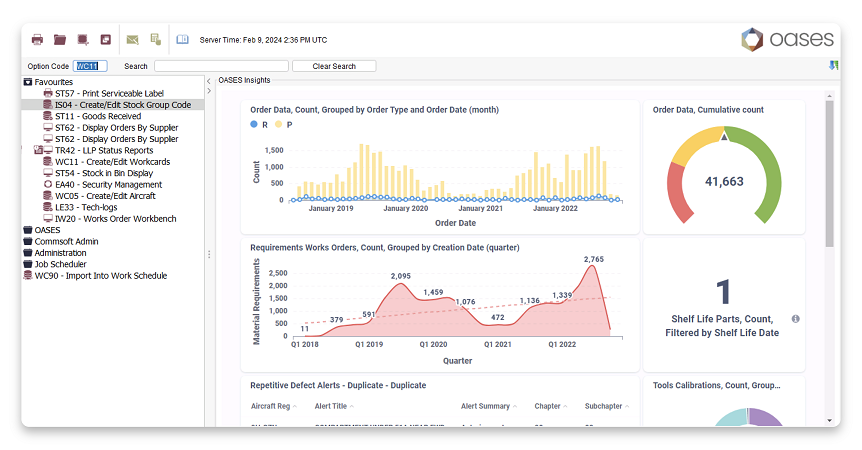The height and width of the screenshot is (450, 862).
Task: Toggle the P series legend entry
Action: click(284, 125)
